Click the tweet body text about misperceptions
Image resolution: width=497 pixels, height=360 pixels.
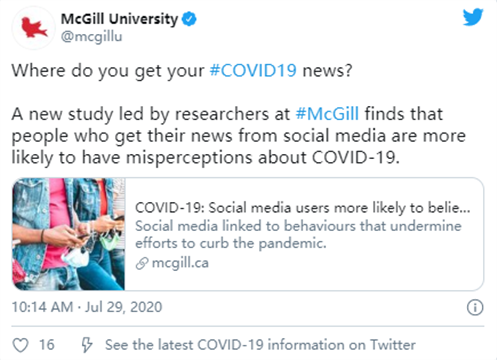click(239, 136)
